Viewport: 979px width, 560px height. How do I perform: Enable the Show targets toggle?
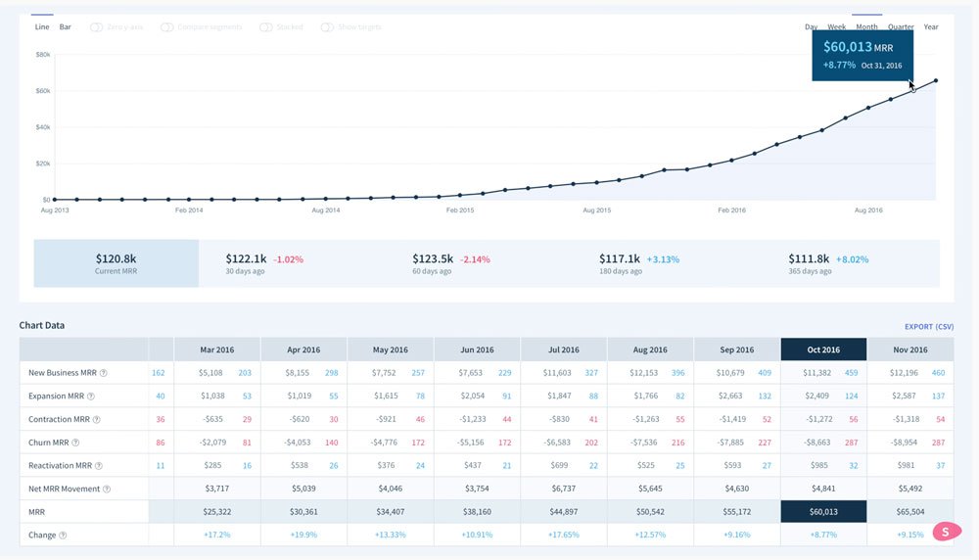327,27
